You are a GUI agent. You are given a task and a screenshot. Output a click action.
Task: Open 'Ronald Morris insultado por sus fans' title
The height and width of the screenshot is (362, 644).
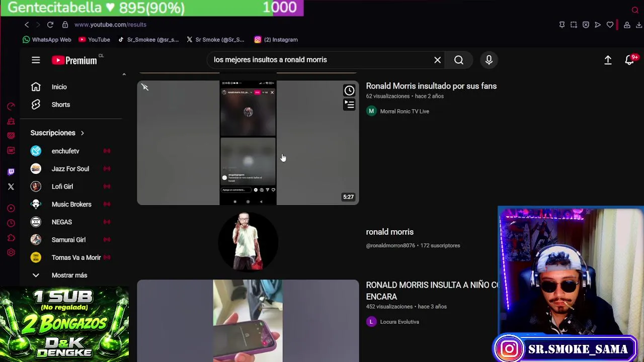431,86
